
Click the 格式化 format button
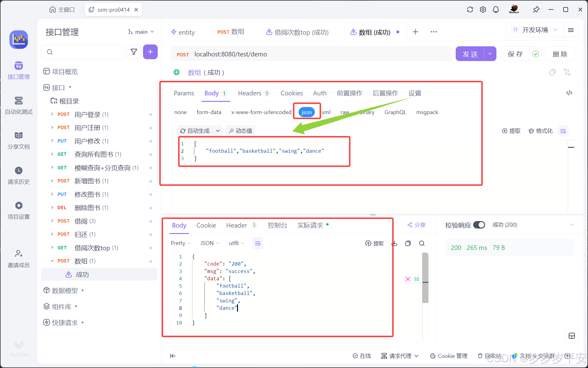click(x=541, y=131)
